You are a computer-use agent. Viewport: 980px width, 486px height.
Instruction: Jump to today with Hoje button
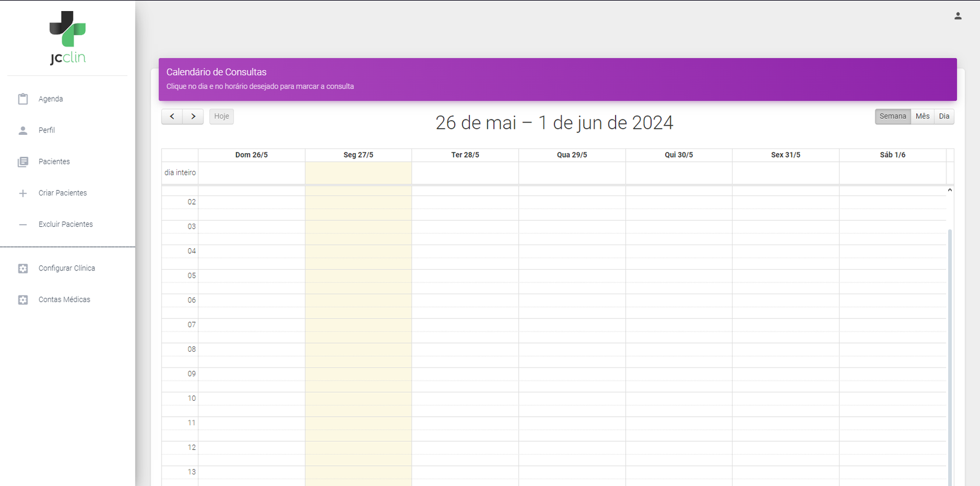click(x=222, y=116)
